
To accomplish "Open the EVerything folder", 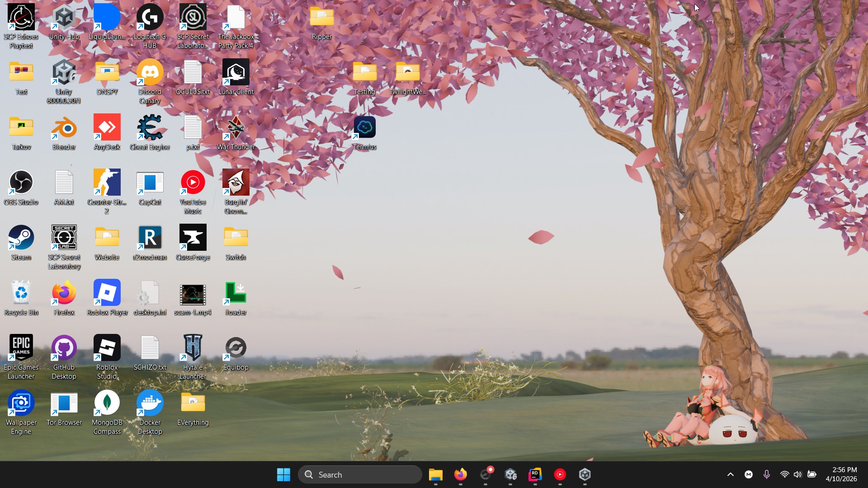I will click(193, 408).
